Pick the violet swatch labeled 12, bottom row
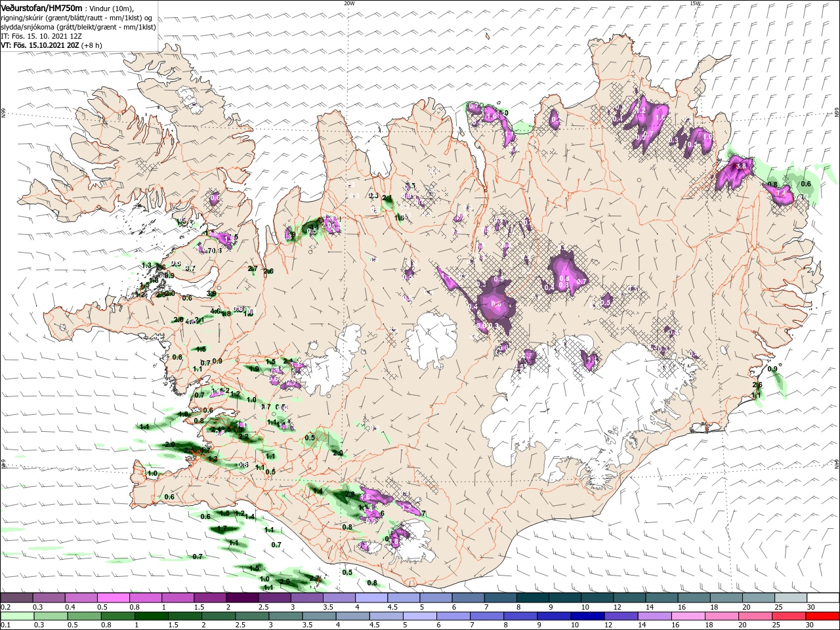840x630 pixels. point(620,617)
